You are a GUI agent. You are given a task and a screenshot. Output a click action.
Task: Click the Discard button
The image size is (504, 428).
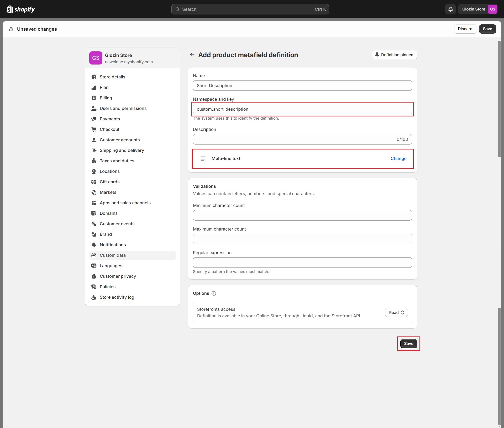[465, 29]
